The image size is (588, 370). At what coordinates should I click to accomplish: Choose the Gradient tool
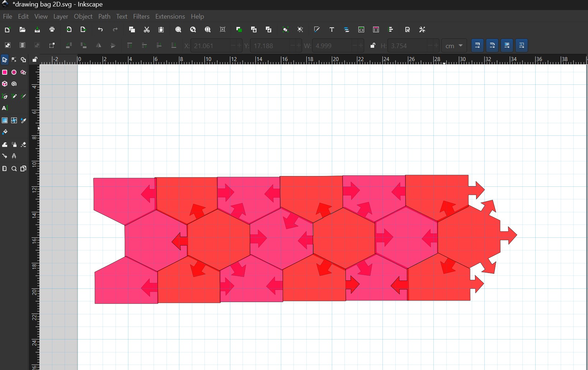(5, 120)
